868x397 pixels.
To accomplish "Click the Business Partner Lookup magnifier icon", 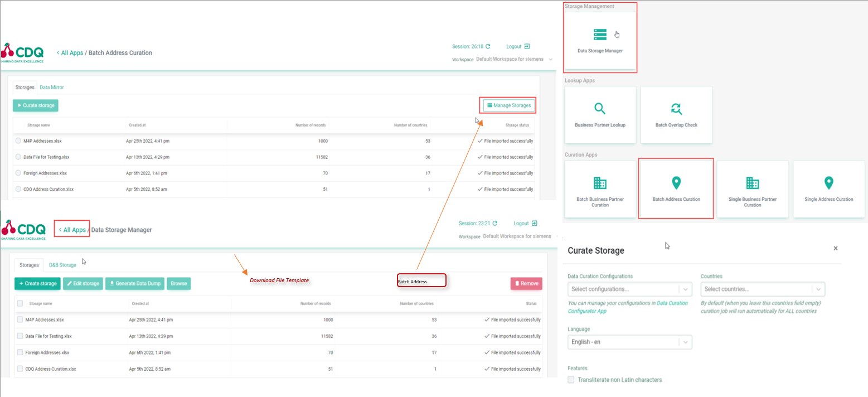I will click(x=600, y=109).
